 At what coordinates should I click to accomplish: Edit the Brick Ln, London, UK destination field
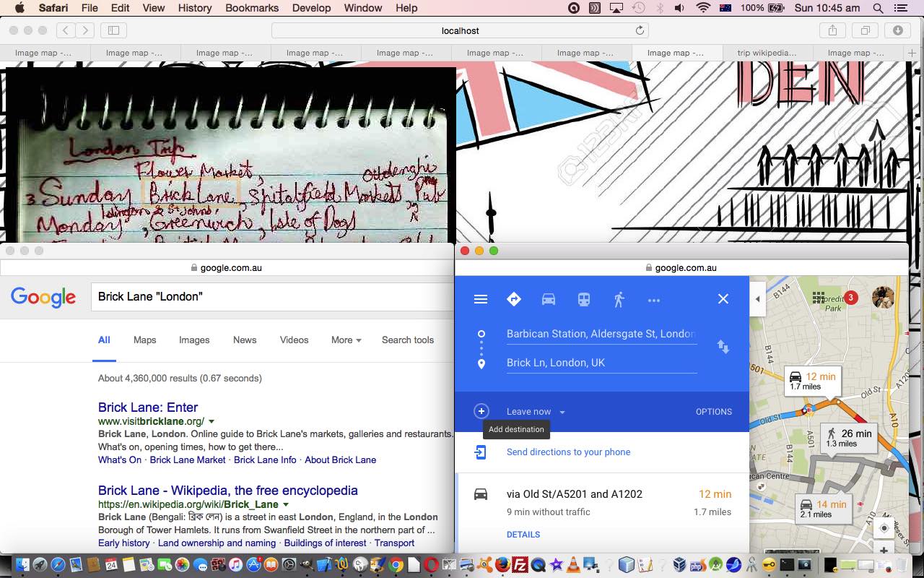click(x=601, y=363)
